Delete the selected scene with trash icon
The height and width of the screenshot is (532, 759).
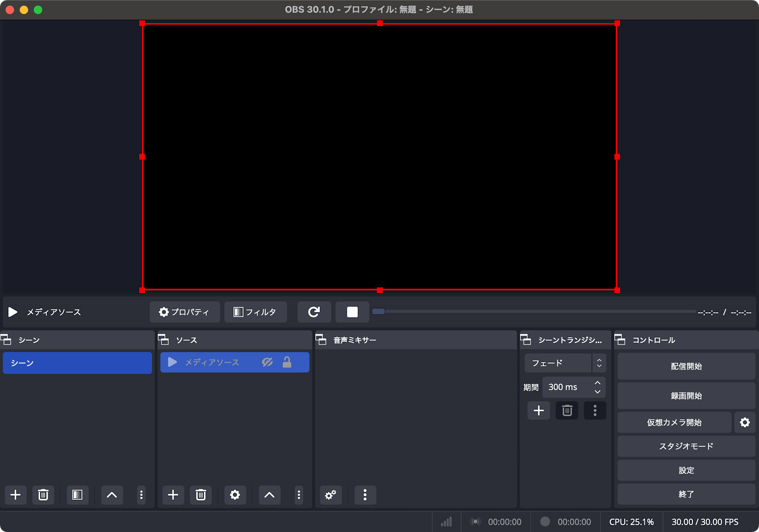[43, 495]
